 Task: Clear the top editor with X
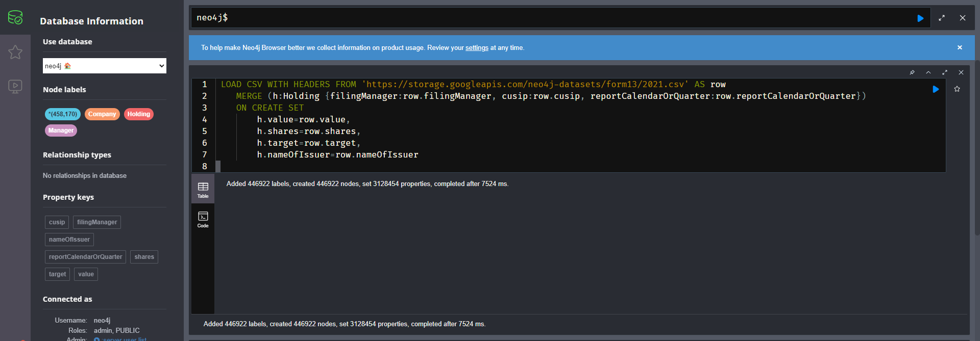click(963, 18)
